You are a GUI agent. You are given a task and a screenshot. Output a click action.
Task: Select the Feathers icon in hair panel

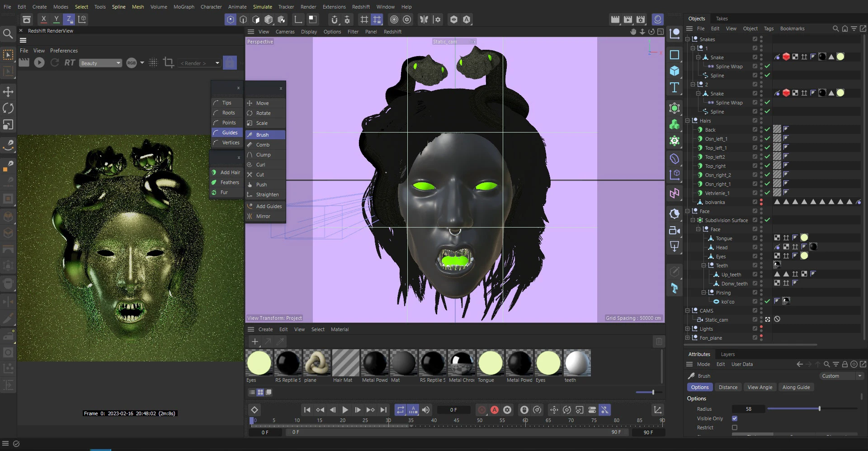tap(214, 182)
